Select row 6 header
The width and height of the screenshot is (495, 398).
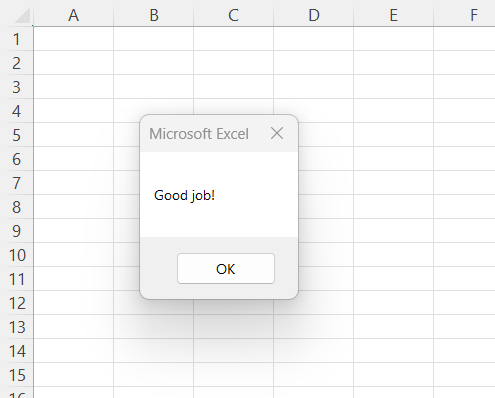[17, 159]
